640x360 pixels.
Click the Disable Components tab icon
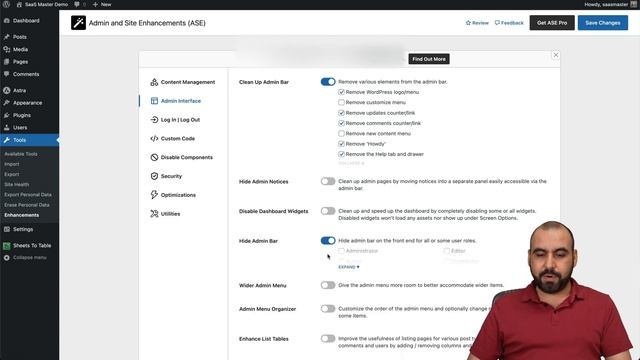[x=154, y=157]
